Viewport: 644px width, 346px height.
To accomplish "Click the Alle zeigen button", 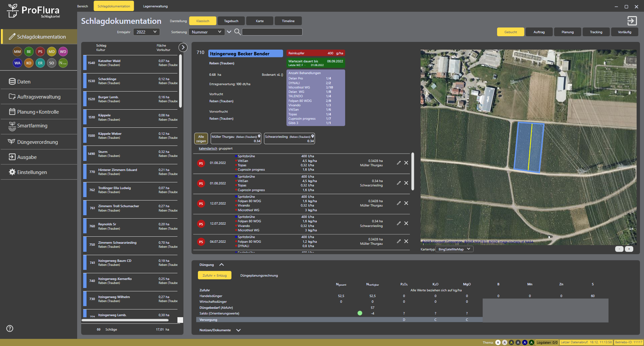I will [201, 139].
